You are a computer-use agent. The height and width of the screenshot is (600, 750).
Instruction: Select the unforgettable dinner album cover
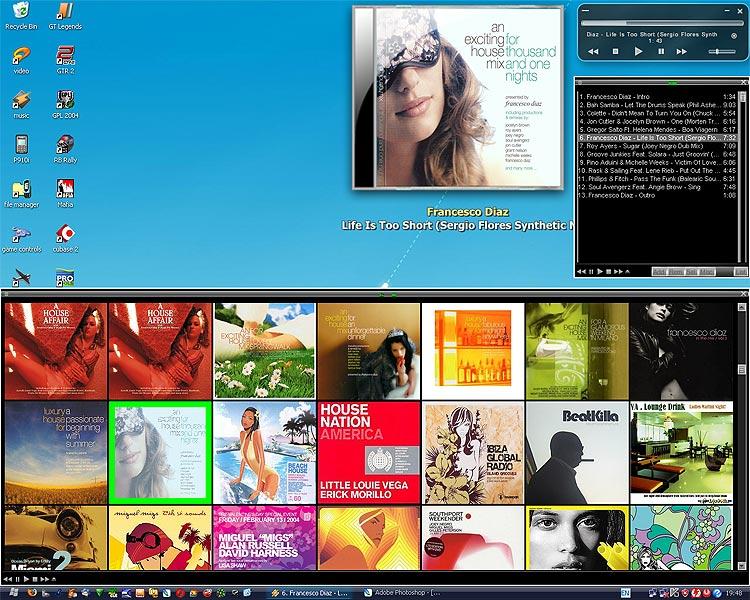[368, 351]
